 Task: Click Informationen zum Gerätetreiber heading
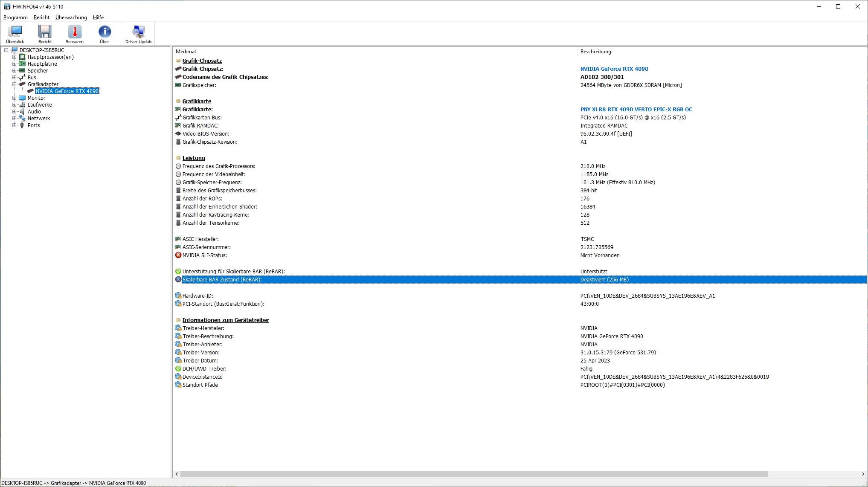tap(226, 320)
